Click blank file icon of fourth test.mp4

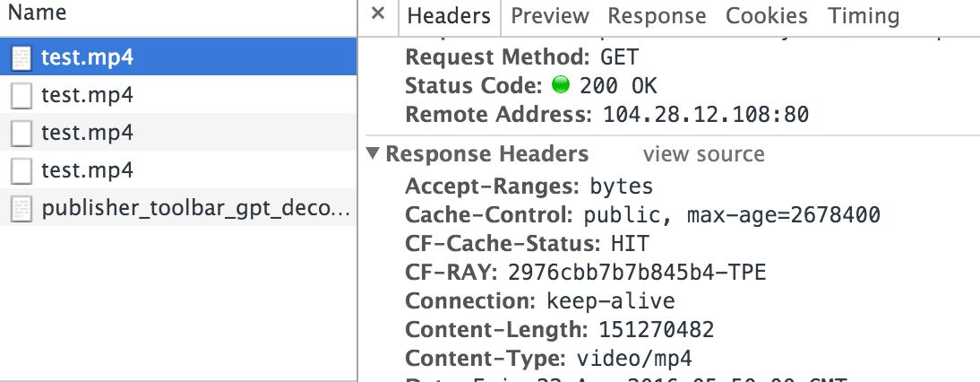tap(21, 171)
